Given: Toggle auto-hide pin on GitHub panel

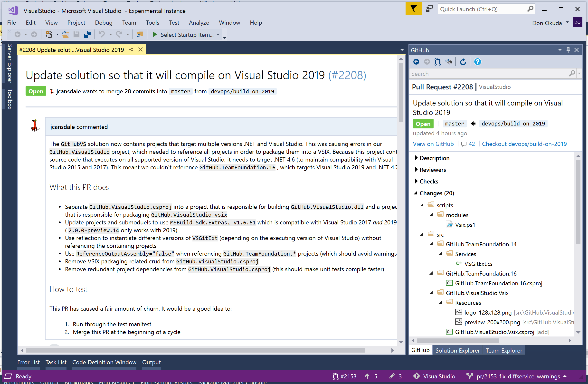Looking at the screenshot, I should pos(568,50).
